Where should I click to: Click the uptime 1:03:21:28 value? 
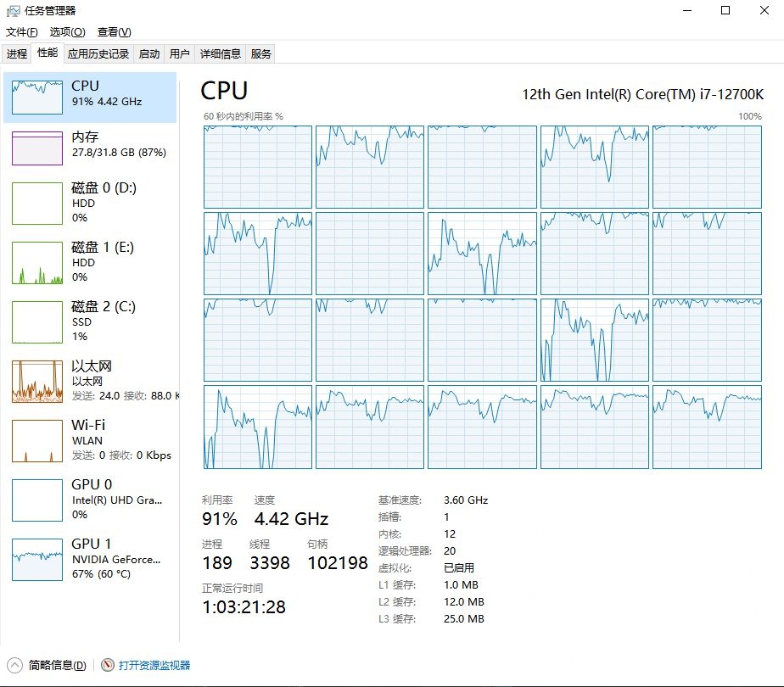click(244, 607)
